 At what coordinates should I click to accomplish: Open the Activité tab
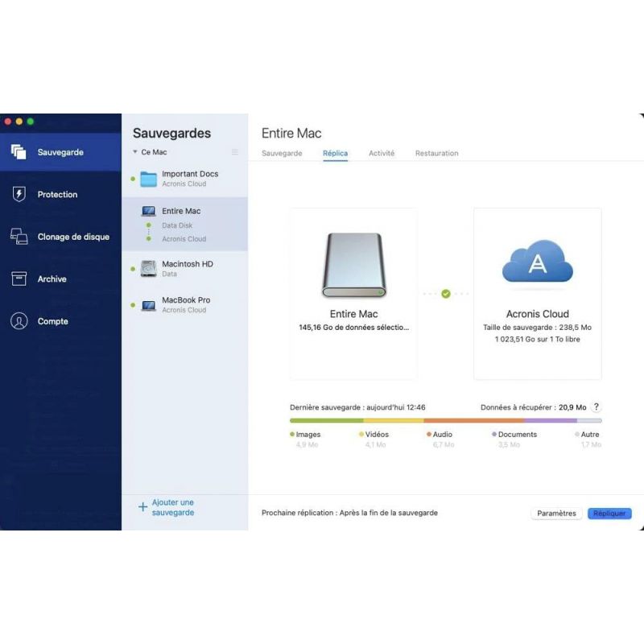click(x=382, y=153)
